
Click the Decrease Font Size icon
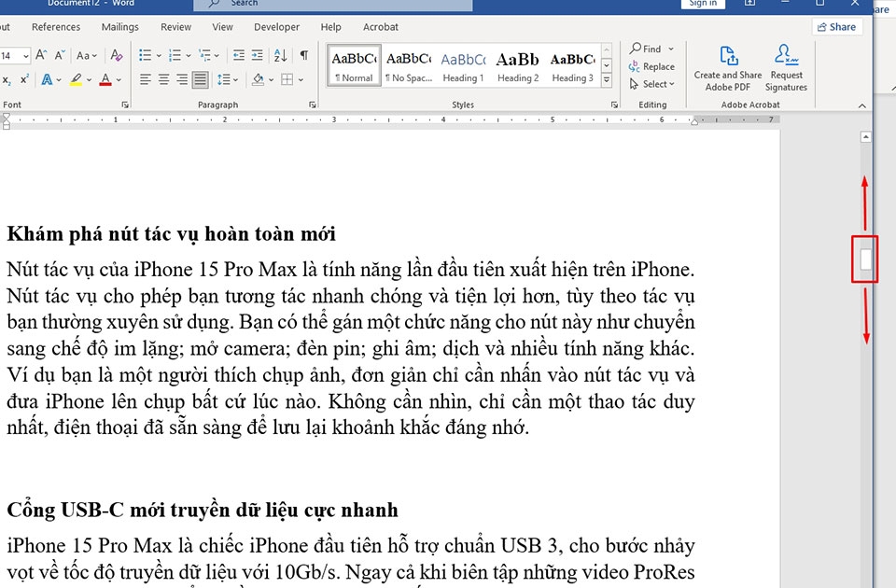coord(60,55)
